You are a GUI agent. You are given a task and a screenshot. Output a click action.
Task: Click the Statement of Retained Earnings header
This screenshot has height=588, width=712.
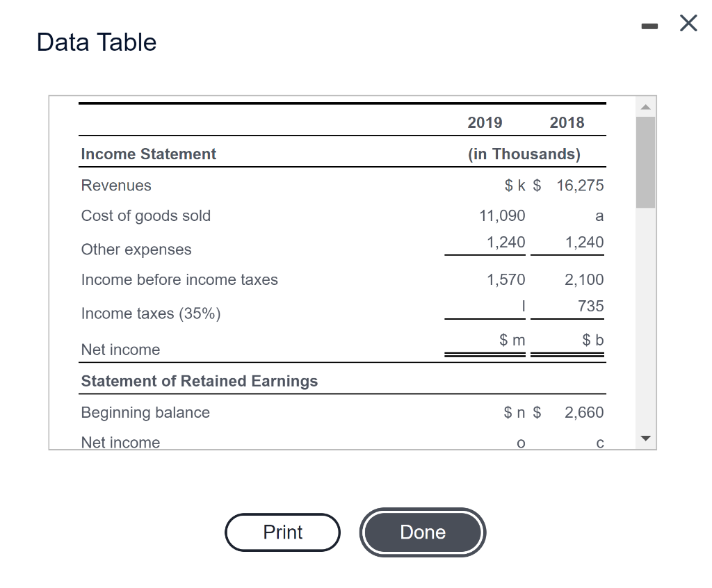[199, 381]
